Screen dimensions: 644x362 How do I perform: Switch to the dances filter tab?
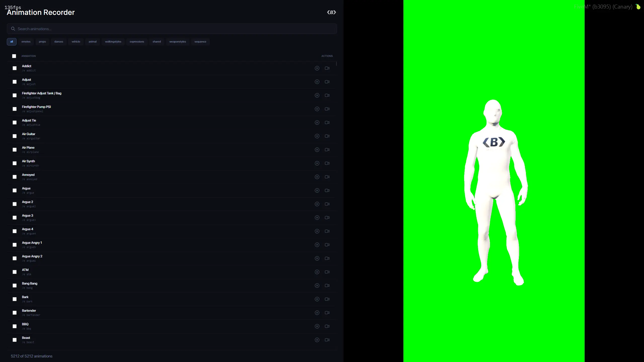(58, 42)
